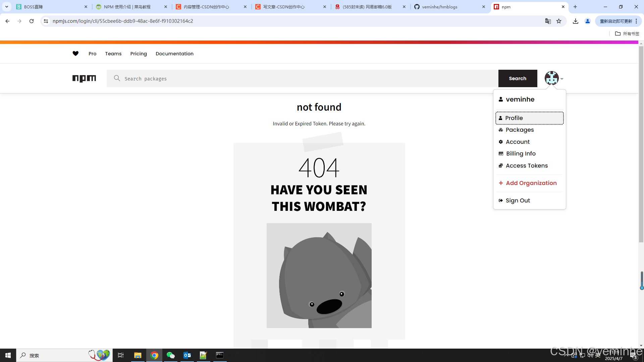Screen dimensions: 644x362
Task: View site information icon in address bar
Action: tap(46, 21)
